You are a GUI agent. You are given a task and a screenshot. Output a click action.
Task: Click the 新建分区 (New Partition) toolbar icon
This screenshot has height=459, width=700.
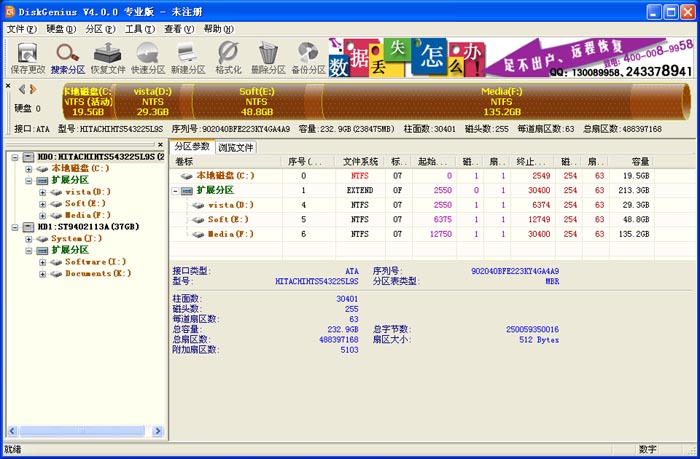coord(188,58)
